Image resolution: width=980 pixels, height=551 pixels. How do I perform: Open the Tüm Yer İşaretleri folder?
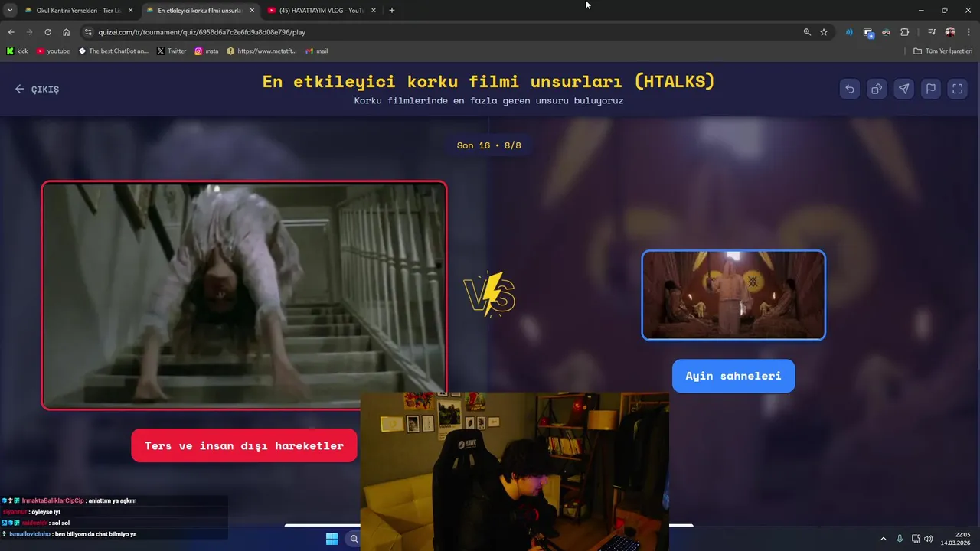pyautogui.click(x=942, y=51)
